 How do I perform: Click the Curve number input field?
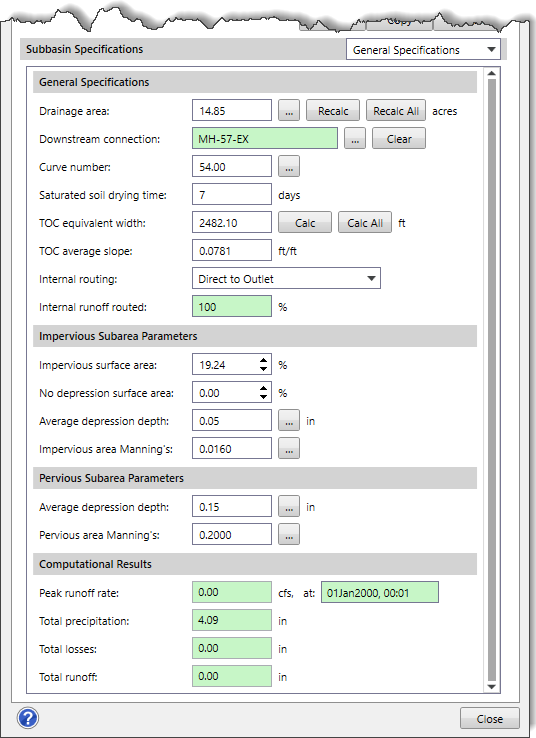(232, 167)
